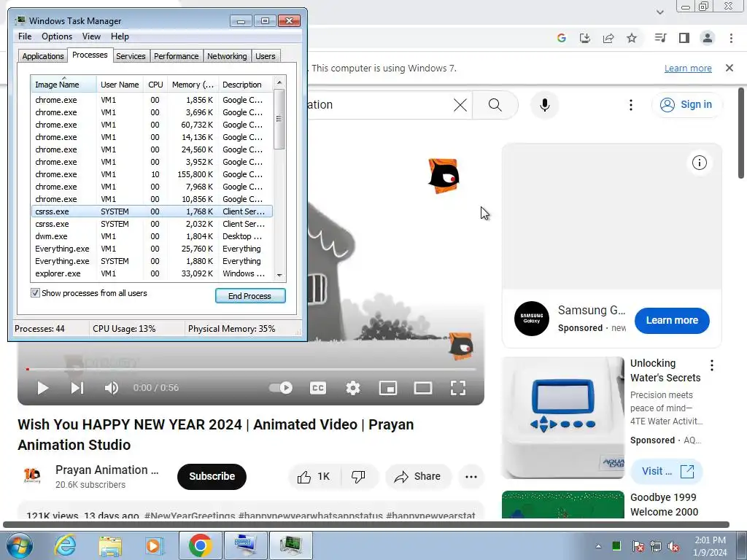Toggle closed captions CC button
Viewport: 747px width, 560px height.
click(x=318, y=388)
